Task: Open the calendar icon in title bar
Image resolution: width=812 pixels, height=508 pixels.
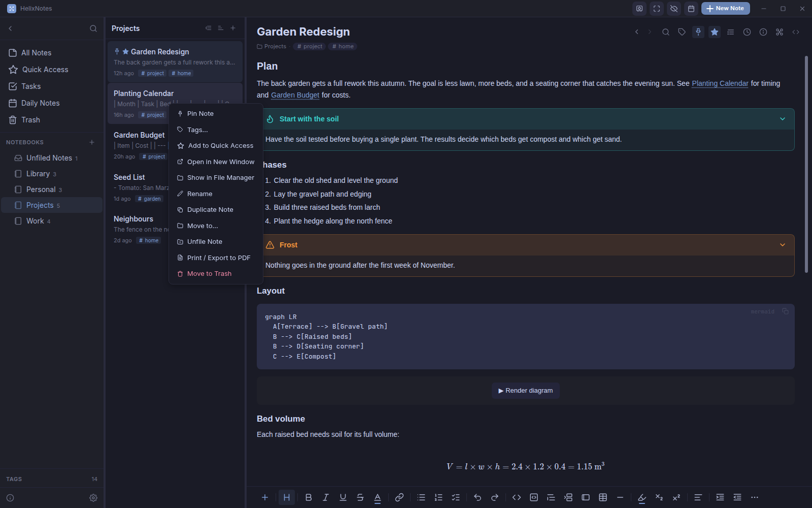Action: 691,9
